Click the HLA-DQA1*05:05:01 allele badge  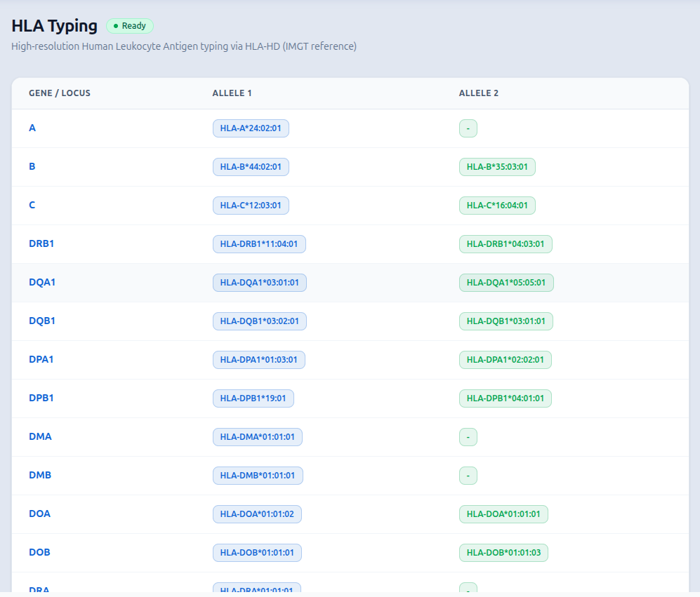point(506,283)
